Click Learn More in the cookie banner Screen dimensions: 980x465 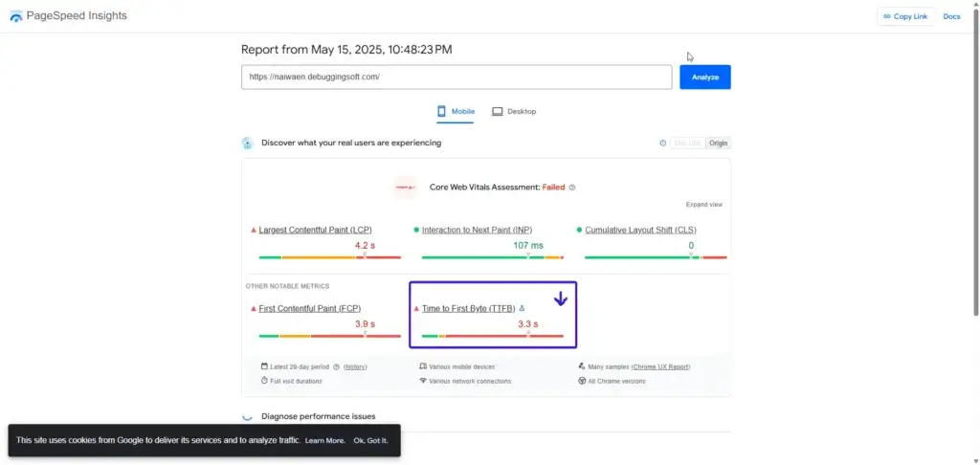[325, 441]
